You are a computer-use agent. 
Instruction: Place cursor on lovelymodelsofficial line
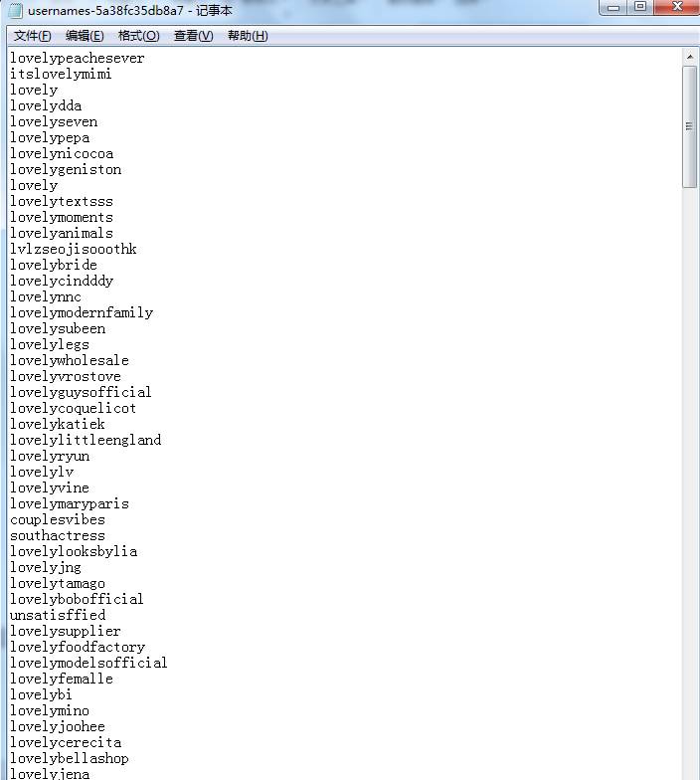click(88, 663)
